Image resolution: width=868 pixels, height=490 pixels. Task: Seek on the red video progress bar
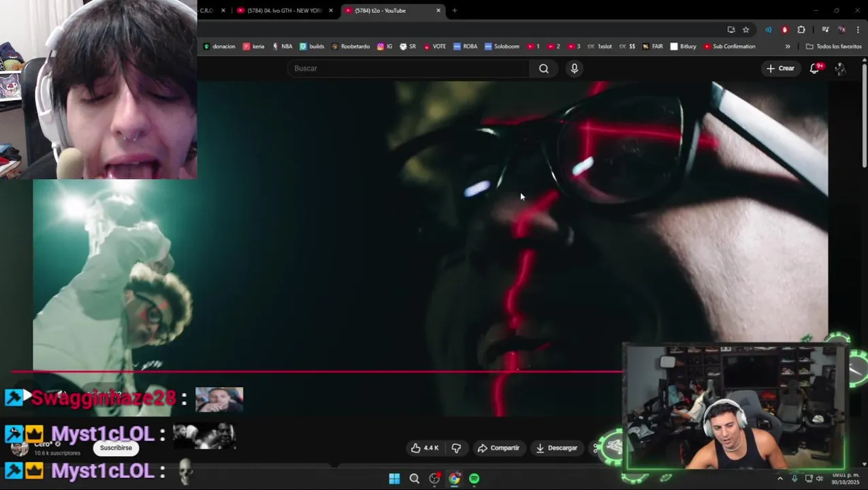317,371
